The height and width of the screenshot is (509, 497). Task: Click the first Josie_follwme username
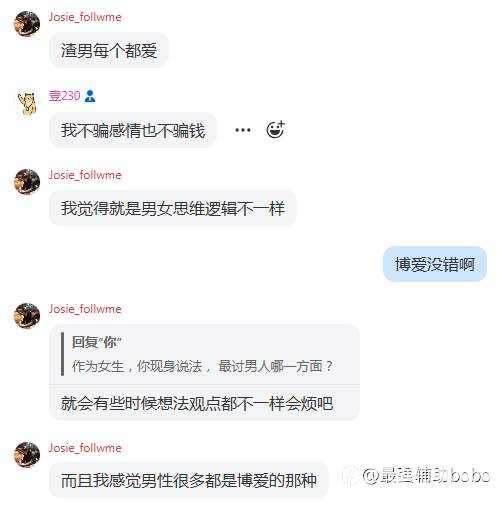coord(85,17)
